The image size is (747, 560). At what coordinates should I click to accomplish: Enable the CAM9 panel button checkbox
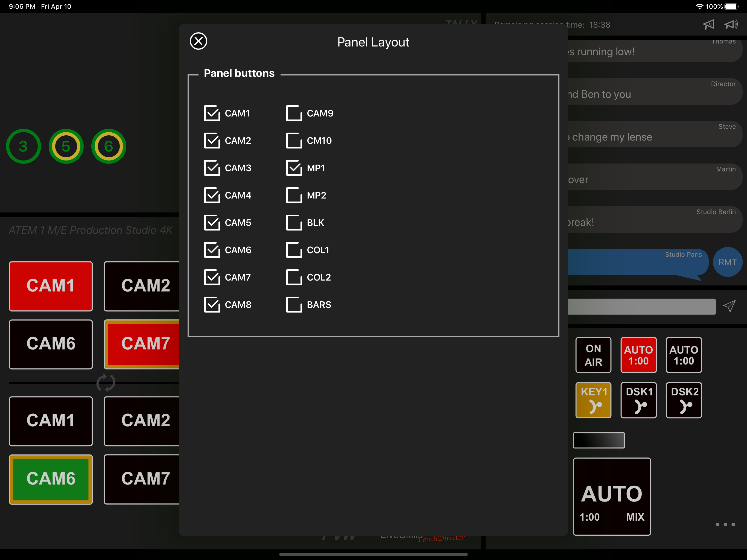[x=294, y=113]
